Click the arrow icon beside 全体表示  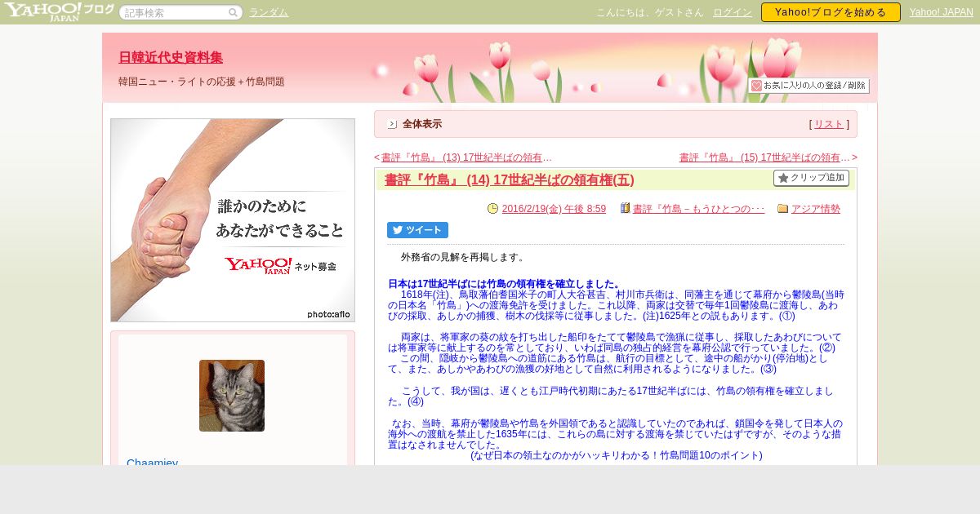392,124
